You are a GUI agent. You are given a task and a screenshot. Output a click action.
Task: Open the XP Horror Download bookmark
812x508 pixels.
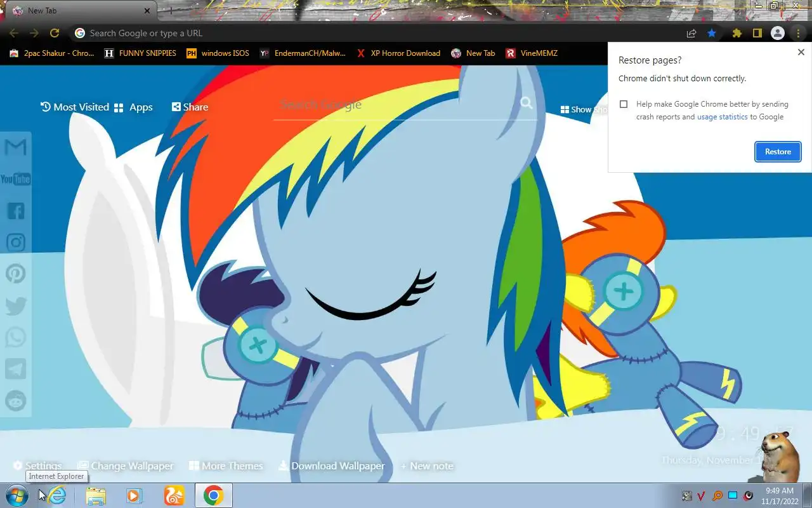pos(398,53)
